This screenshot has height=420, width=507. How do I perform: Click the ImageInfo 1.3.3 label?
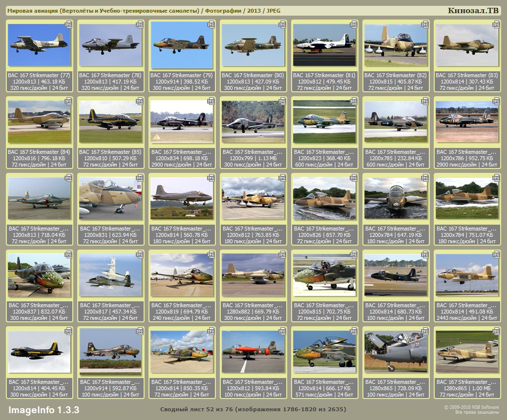[x=44, y=409]
